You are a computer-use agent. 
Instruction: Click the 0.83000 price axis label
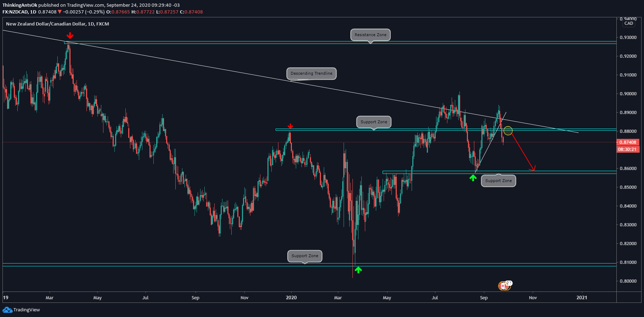tap(628, 225)
